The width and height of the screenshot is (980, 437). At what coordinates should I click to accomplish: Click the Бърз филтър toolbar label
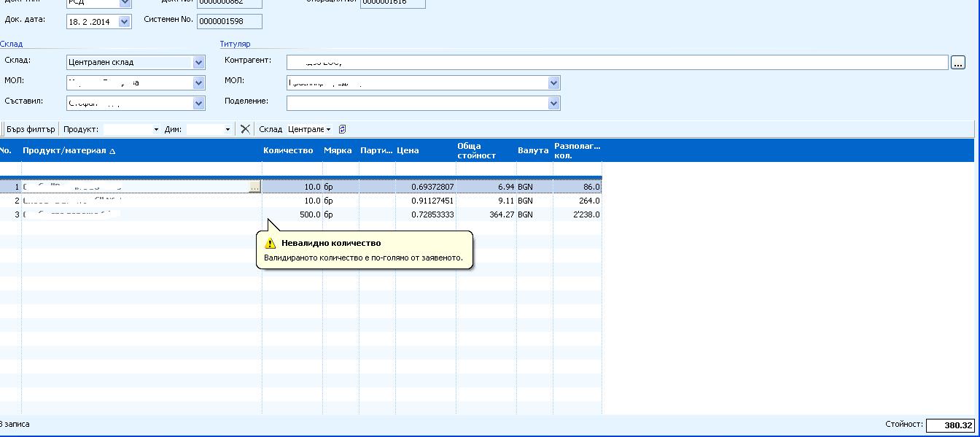click(x=31, y=129)
